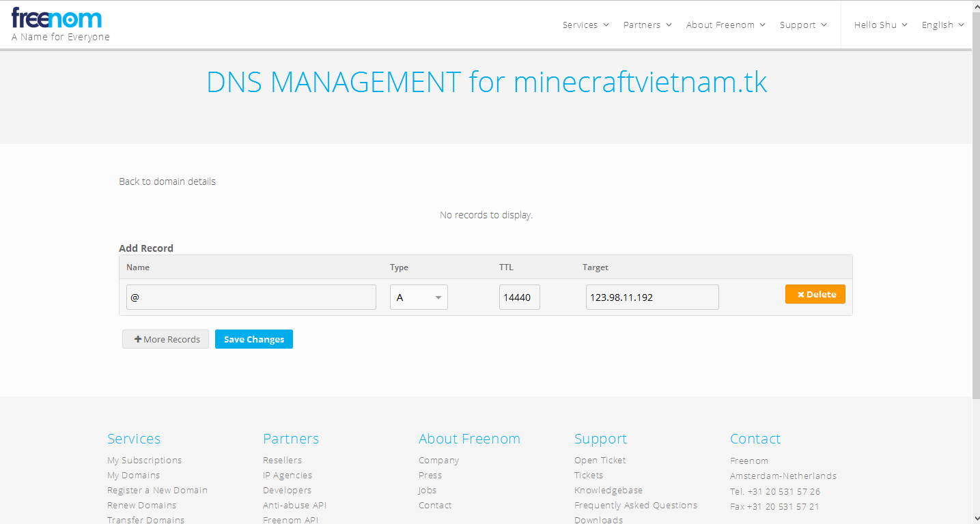Image resolution: width=980 pixels, height=524 pixels.
Task: Add More Records
Action: pyautogui.click(x=166, y=339)
